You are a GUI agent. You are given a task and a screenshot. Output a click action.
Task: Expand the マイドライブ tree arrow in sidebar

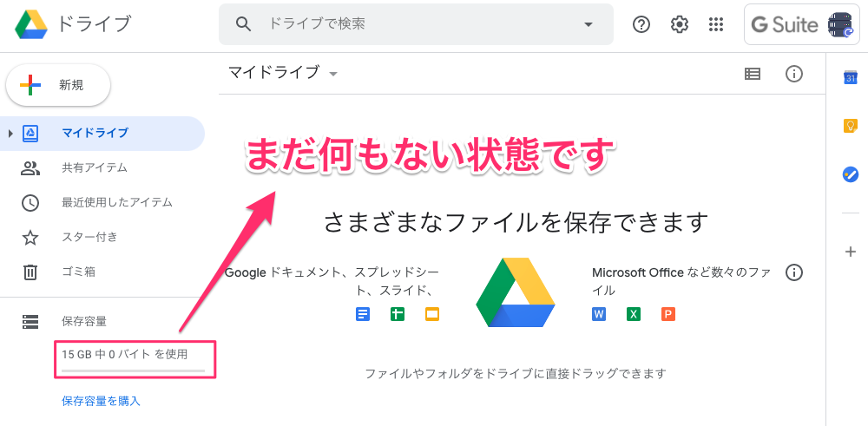[10, 133]
